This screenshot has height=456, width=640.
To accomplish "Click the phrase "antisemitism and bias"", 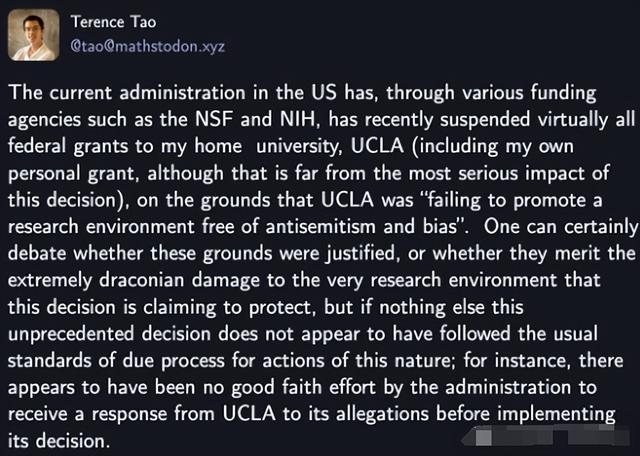I will click(x=361, y=227).
